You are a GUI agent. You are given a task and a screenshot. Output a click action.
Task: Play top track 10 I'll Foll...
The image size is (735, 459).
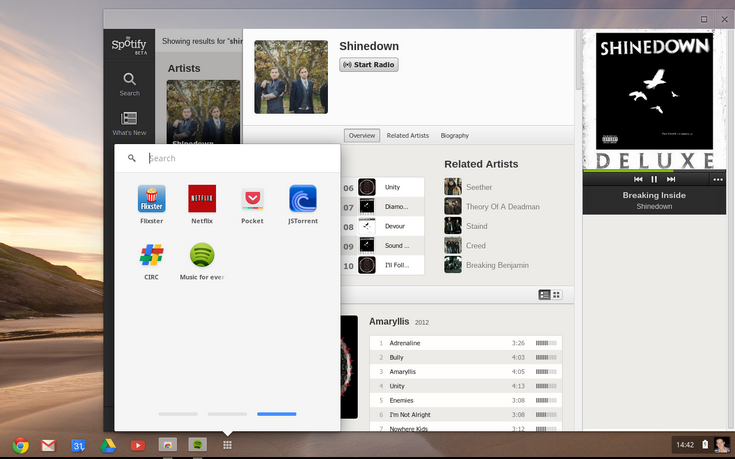coord(383,265)
